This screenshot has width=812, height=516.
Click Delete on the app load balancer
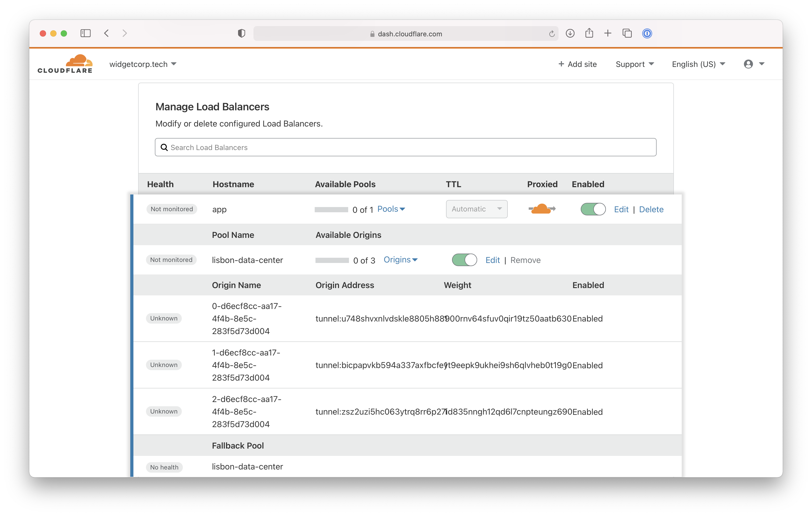click(x=651, y=209)
